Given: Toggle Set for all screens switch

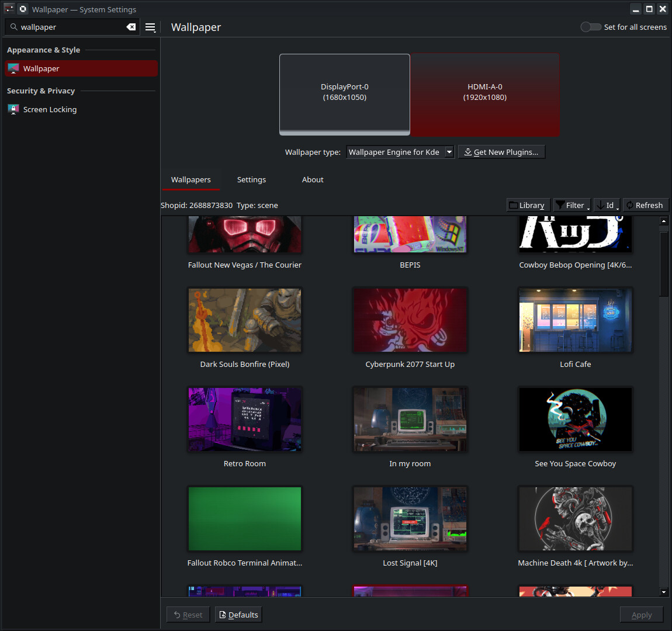Looking at the screenshot, I should (591, 27).
